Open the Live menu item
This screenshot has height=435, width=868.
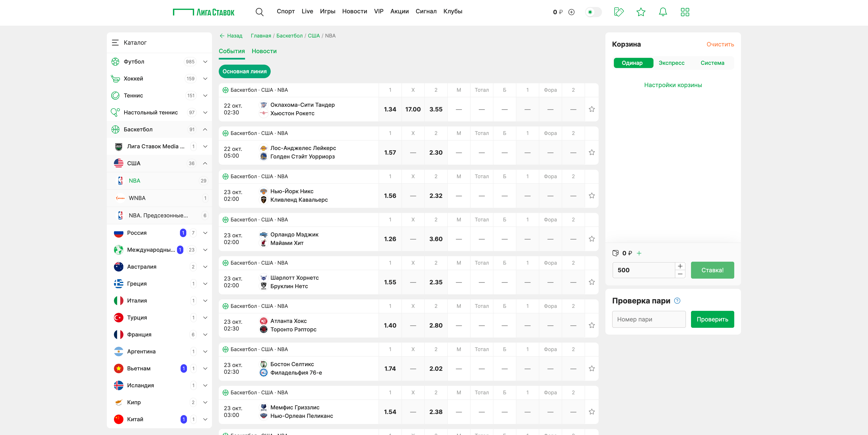[x=307, y=11]
